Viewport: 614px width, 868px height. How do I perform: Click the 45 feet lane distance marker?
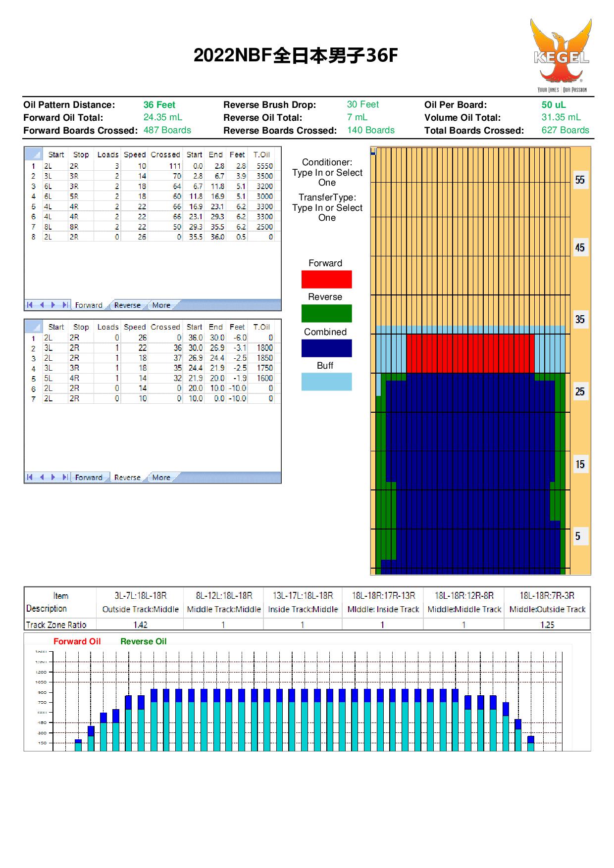tap(580, 247)
